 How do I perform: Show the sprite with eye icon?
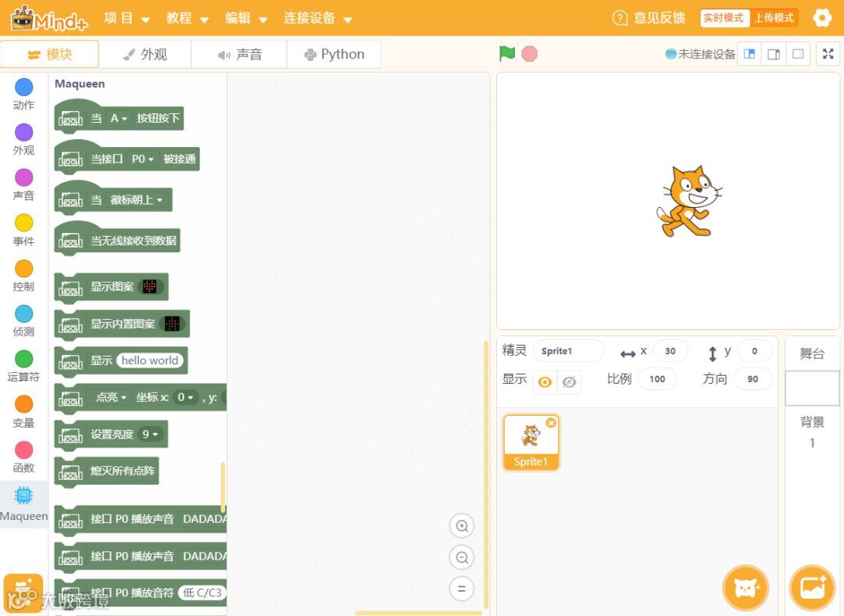[x=545, y=381]
